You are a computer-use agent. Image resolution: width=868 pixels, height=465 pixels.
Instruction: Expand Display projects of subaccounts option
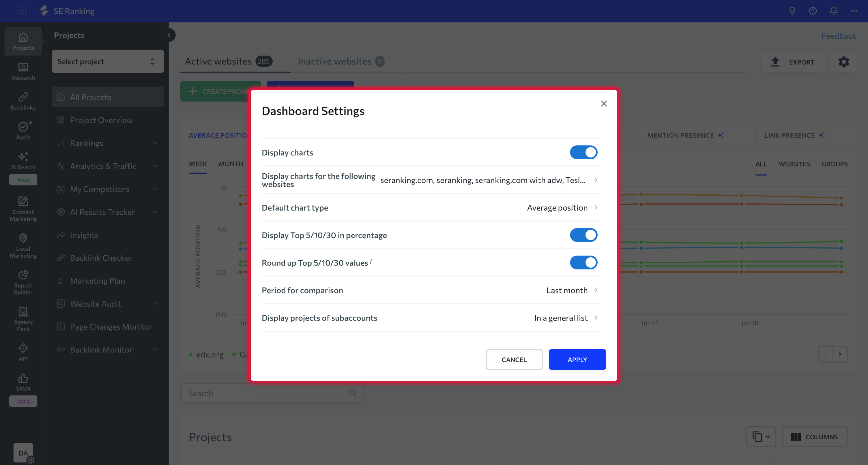[431, 318]
